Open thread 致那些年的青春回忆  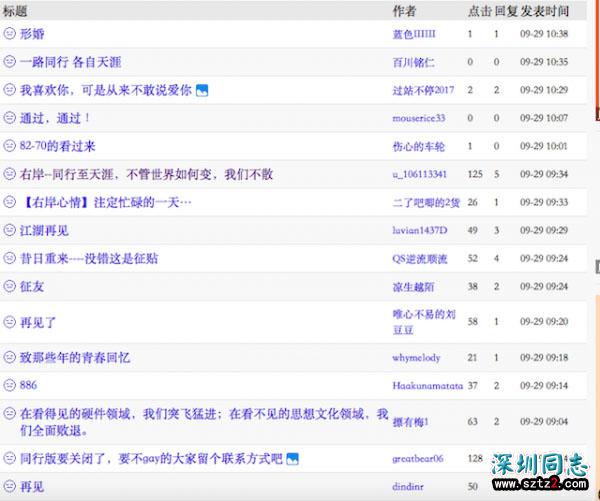(x=75, y=357)
